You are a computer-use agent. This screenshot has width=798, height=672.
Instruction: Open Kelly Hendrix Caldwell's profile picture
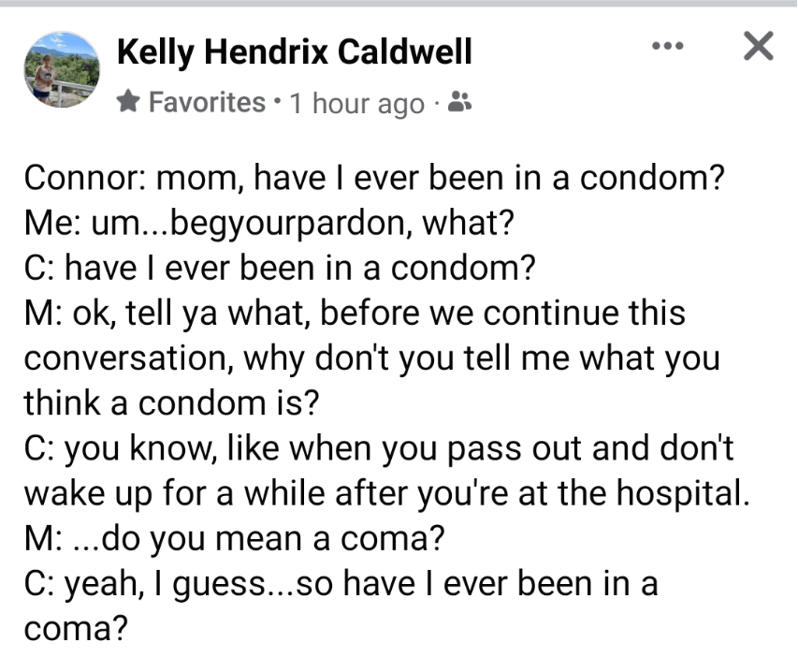(61, 68)
